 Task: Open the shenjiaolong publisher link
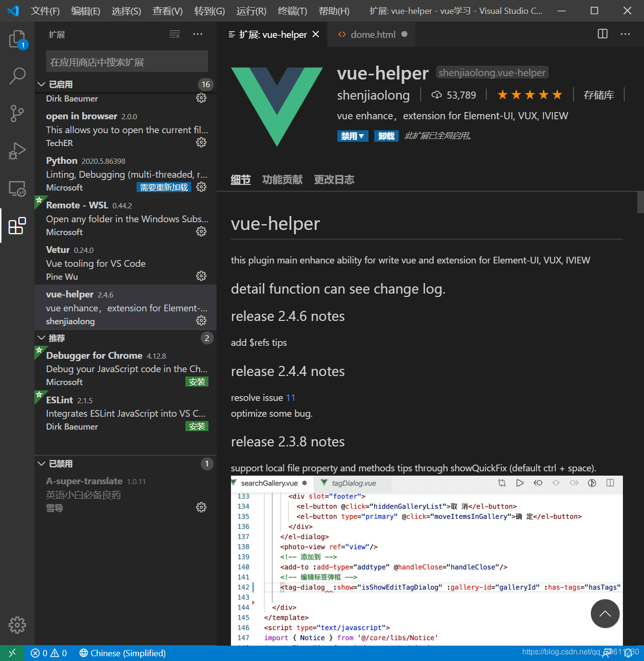tap(373, 95)
